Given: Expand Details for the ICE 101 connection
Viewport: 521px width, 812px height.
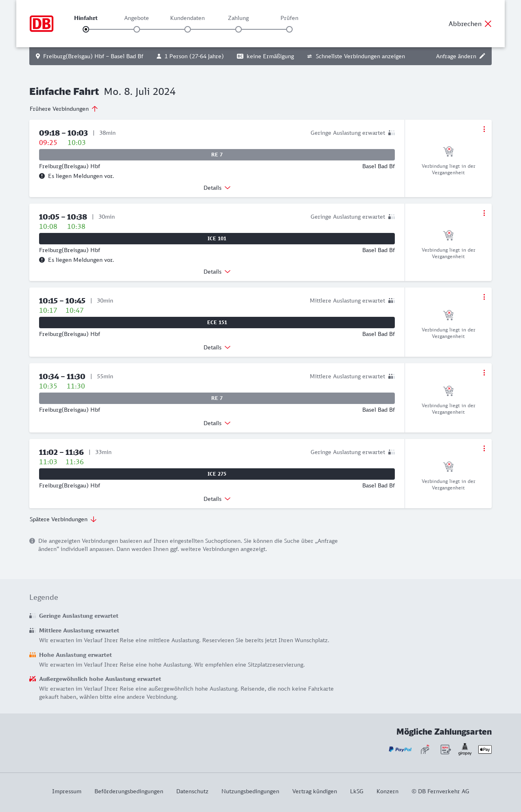Looking at the screenshot, I should coord(217,272).
